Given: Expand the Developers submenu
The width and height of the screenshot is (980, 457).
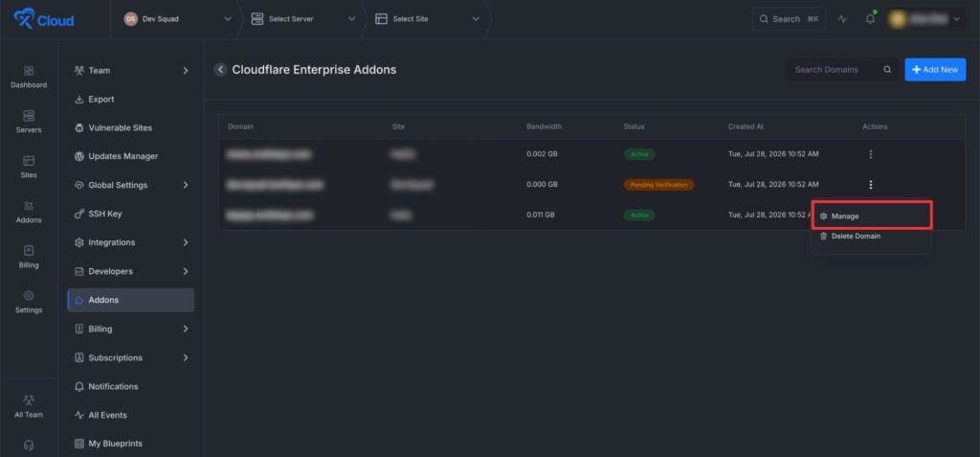Looking at the screenshot, I should click(186, 272).
